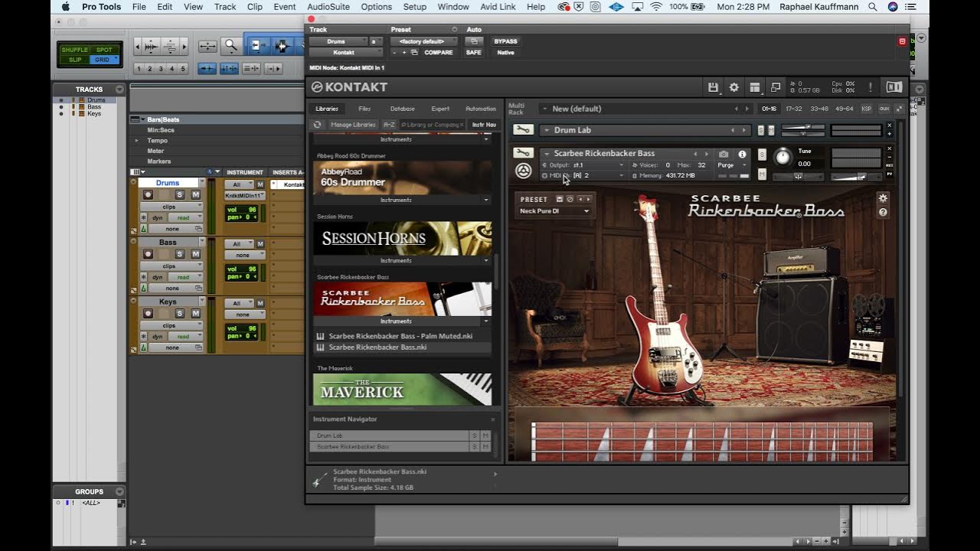The height and width of the screenshot is (551, 980).
Task: Adjust the Tune knob
Action: [x=782, y=157]
